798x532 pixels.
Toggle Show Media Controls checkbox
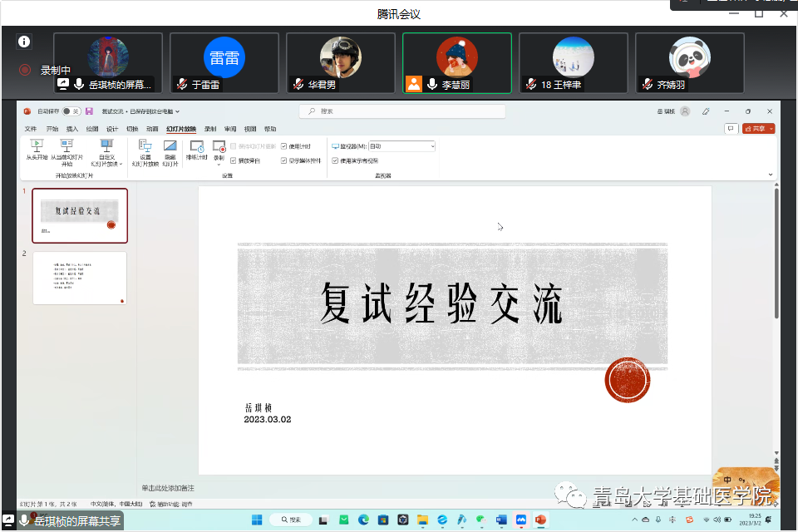tap(283, 162)
